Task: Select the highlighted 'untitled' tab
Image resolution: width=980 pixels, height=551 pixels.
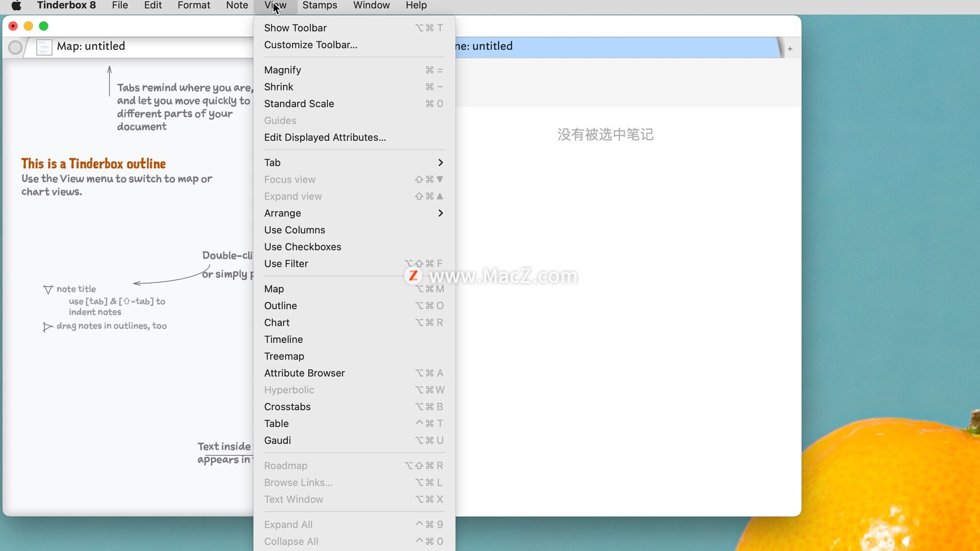Action: point(618,47)
